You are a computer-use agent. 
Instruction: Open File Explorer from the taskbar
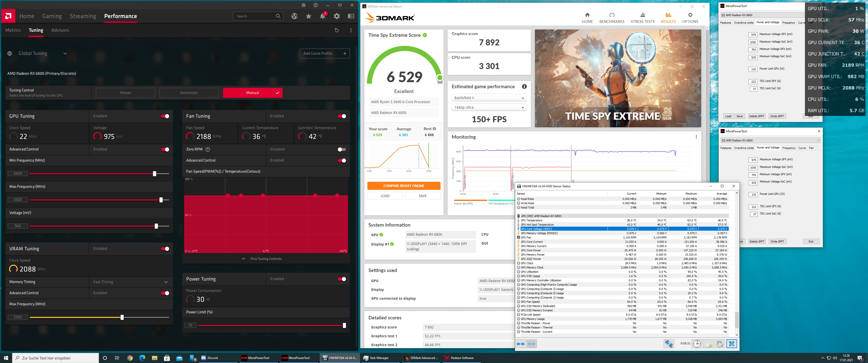155,358
